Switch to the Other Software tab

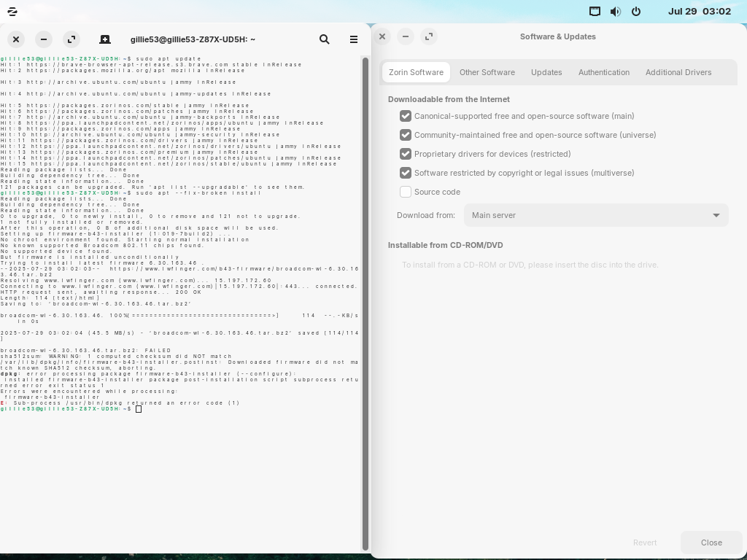487,72
